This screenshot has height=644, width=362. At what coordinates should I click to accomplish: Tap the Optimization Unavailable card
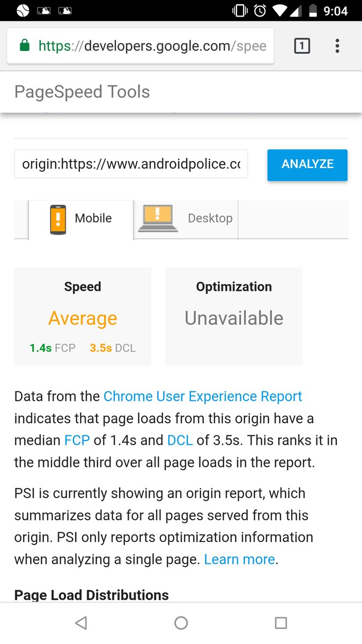pos(234,317)
